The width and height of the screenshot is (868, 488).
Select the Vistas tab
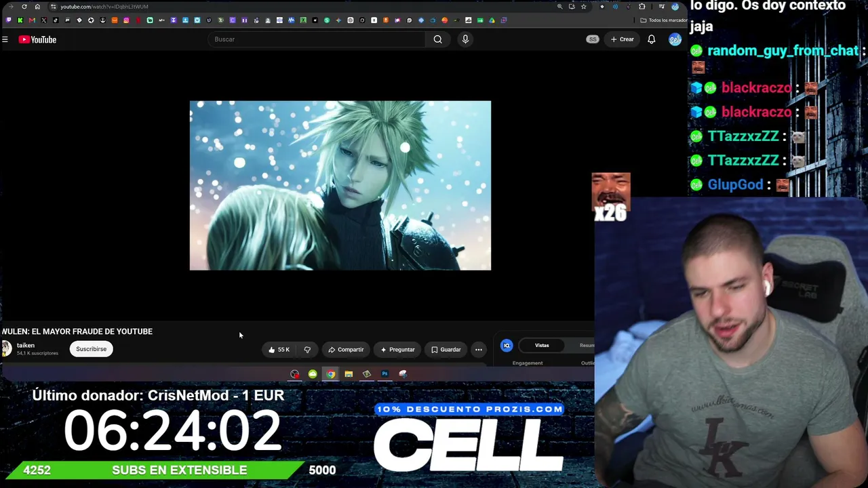pyautogui.click(x=542, y=346)
